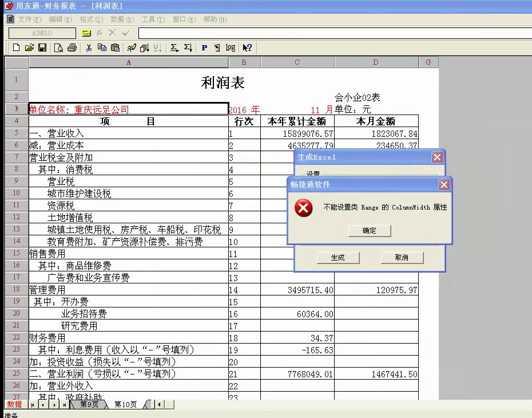
Task: Click the context Help pointer icon
Action: tap(247, 48)
